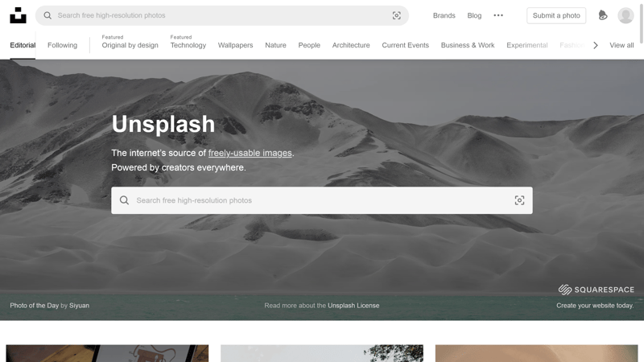Open the Brands link
644x362 pixels.
[x=444, y=15]
